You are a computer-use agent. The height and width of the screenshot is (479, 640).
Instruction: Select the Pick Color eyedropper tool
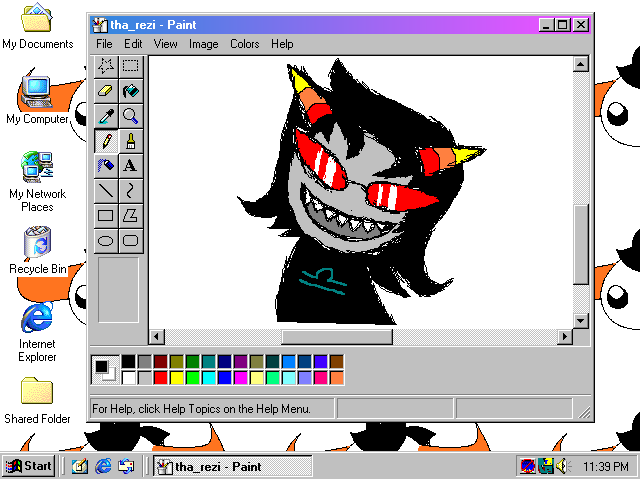click(106, 116)
